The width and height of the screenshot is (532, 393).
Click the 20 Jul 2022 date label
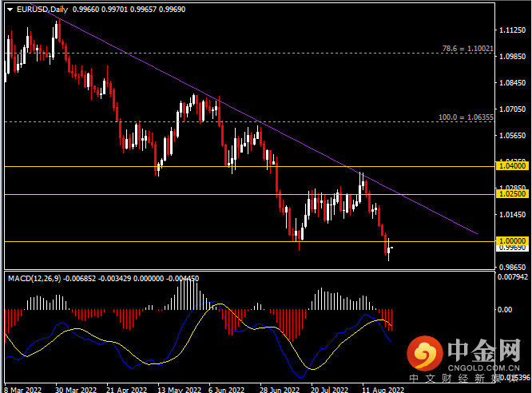click(329, 390)
